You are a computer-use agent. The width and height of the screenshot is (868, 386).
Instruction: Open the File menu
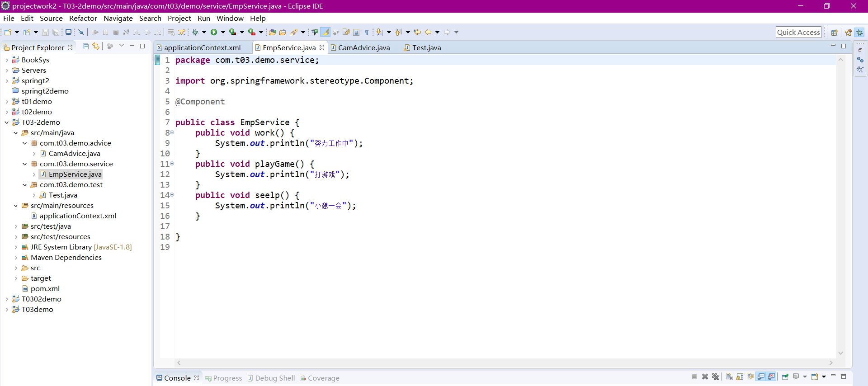(9, 18)
